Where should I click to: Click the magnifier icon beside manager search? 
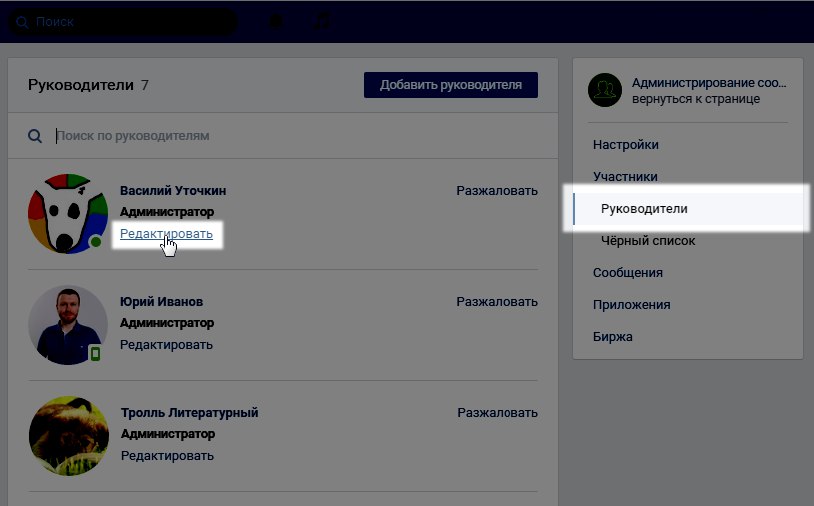point(35,136)
